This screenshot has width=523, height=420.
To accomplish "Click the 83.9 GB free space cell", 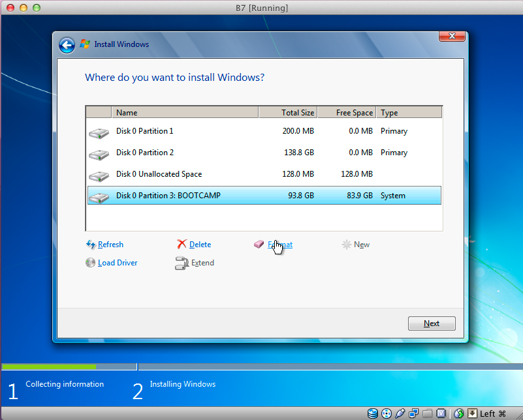I will 360,196.
